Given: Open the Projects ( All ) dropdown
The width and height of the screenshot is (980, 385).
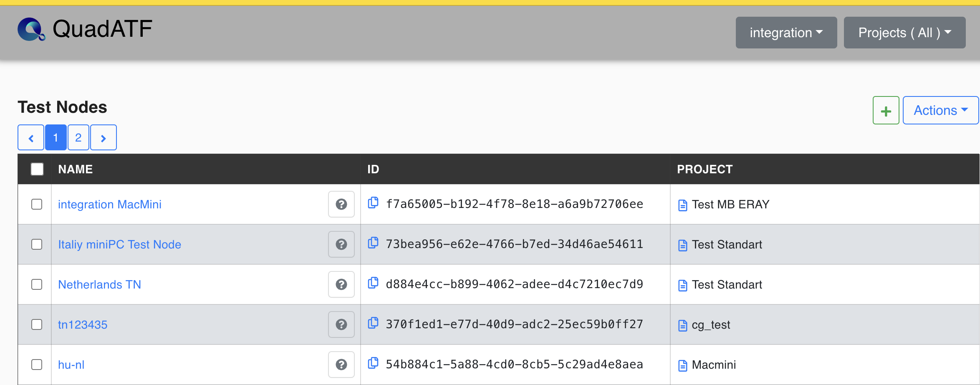Looking at the screenshot, I should [x=904, y=33].
